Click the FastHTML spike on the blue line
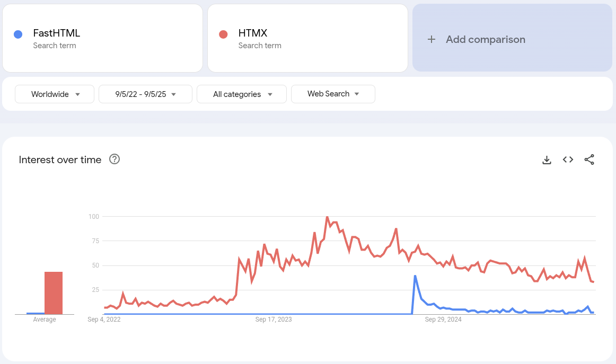The width and height of the screenshot is (616, 364). [415, 276]
